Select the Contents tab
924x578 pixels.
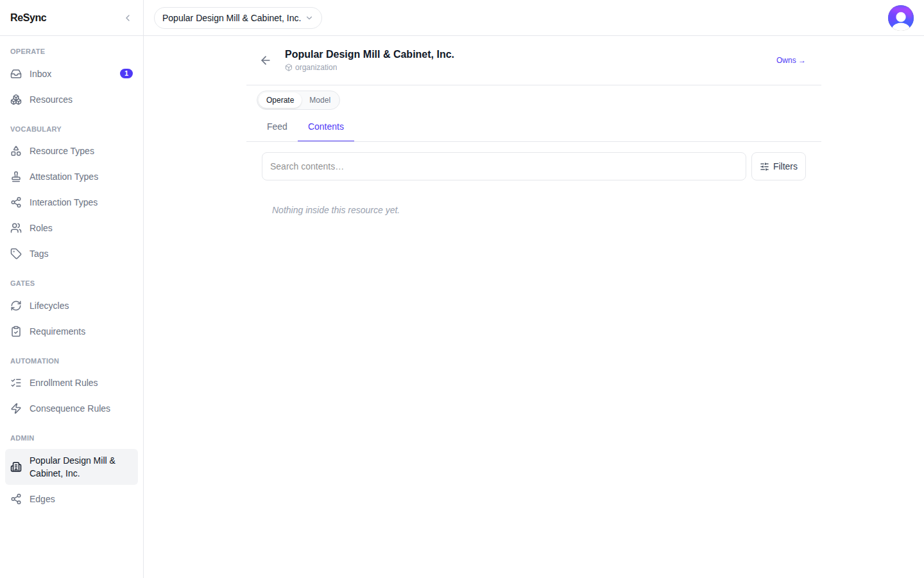(326, 127)
